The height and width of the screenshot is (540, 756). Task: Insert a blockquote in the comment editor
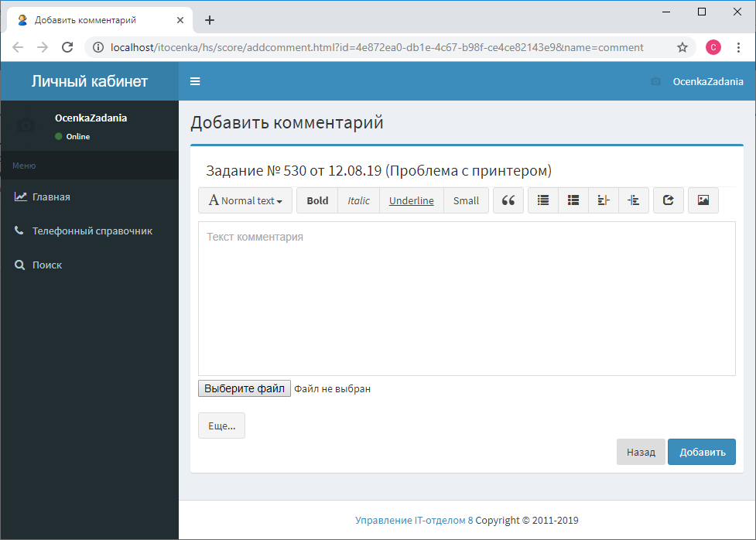point(508,200)
